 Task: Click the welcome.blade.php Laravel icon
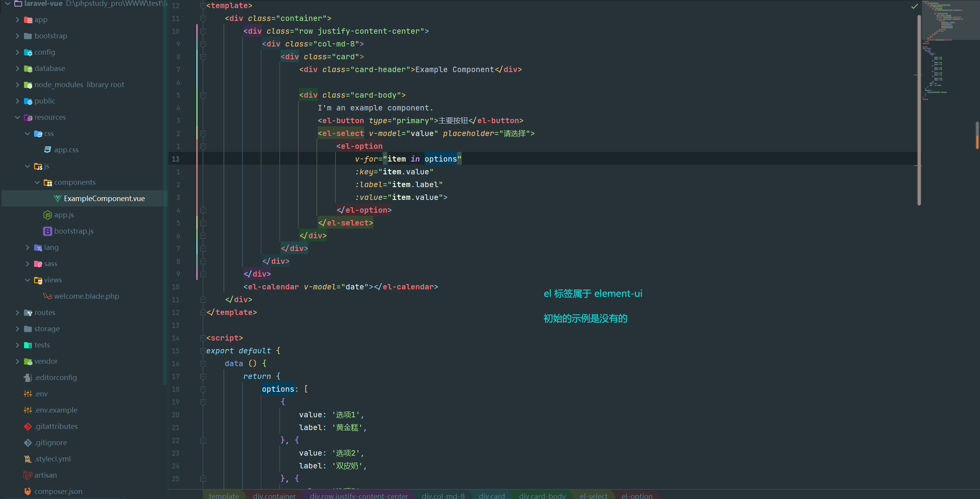pos(47,296)
